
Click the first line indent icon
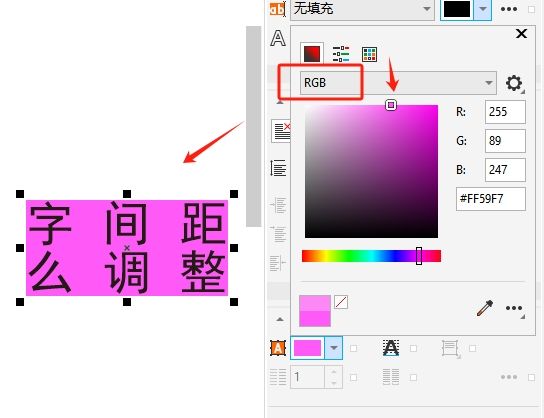(278, 234)
